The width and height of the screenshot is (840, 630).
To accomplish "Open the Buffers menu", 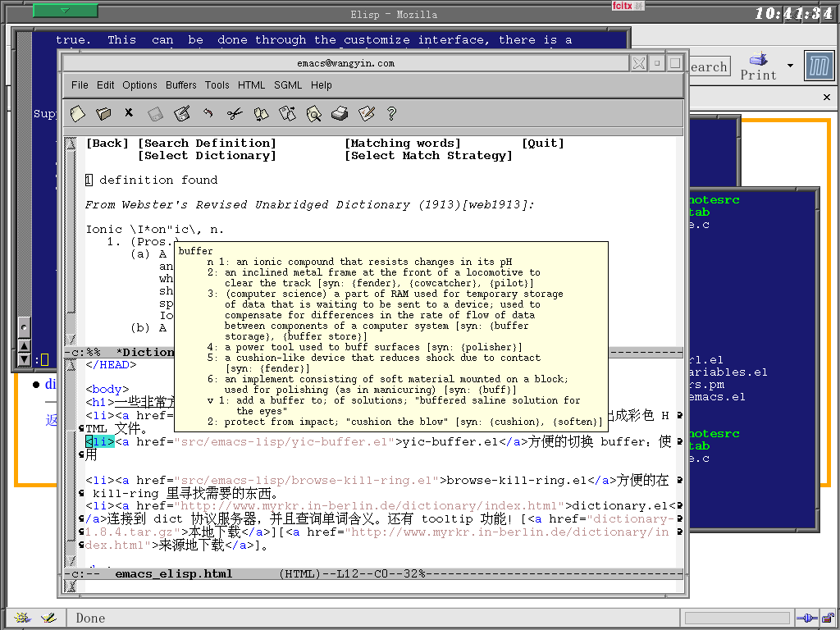I will point(181,85).
